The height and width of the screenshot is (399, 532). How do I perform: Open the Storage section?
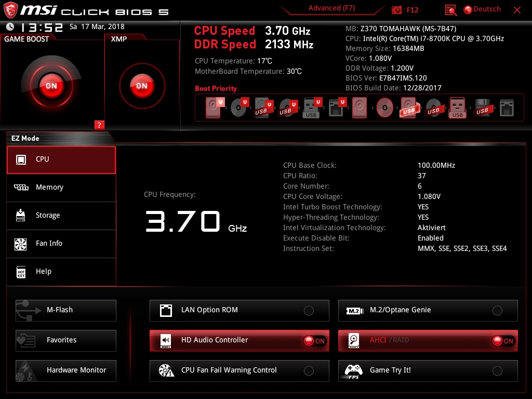coord(61,216)
